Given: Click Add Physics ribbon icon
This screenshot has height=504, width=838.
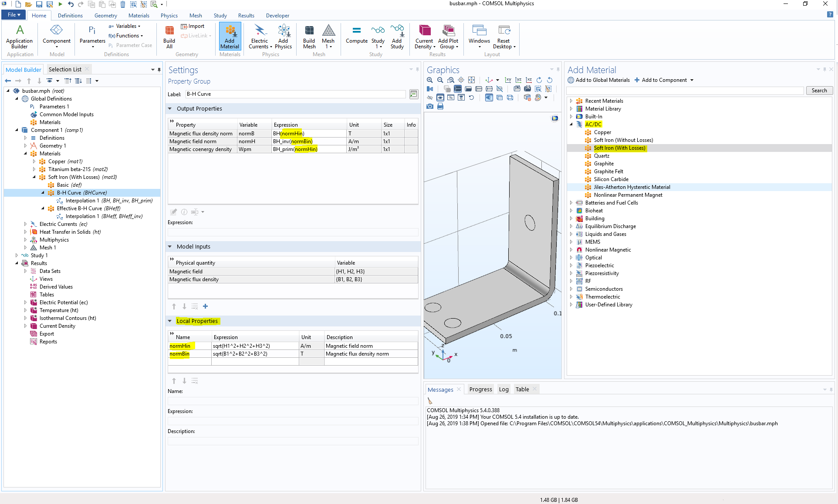Looking at the screenshot, I should (x=283, y=37).
